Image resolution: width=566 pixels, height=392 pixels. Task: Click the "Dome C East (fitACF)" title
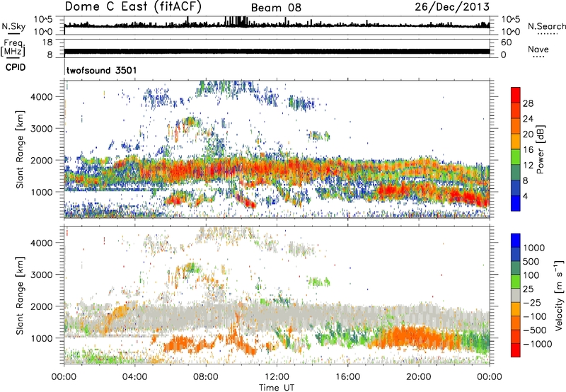pyautogui.click(x=133, y=6)
